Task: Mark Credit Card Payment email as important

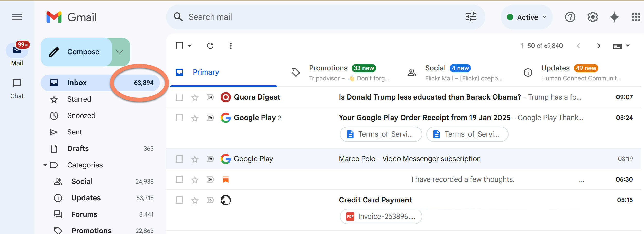Action: click(210, 200)
